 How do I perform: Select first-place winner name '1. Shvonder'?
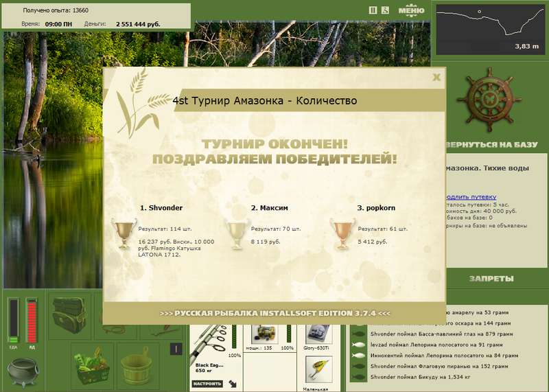coord(161,208)
